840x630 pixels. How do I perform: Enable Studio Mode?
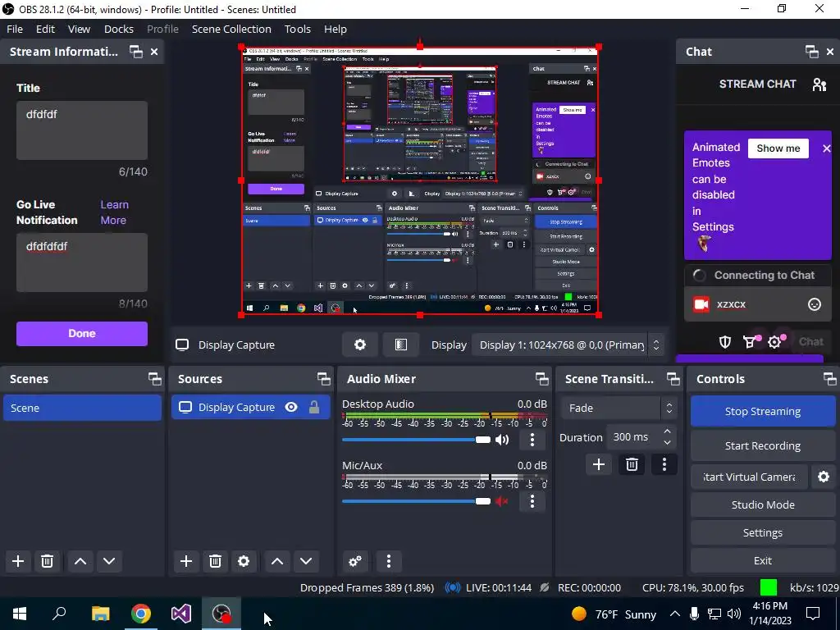762,504
